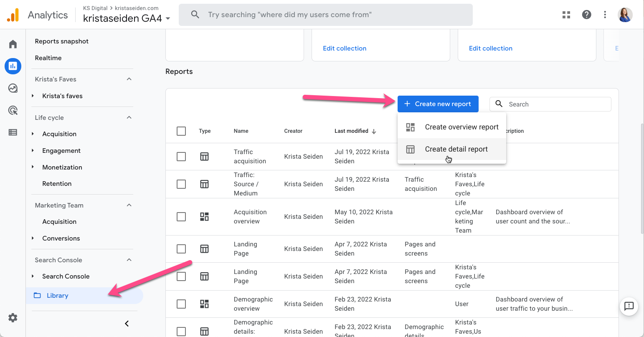
Task: Expand the Search Console tree item arrow
Action: 33,276
